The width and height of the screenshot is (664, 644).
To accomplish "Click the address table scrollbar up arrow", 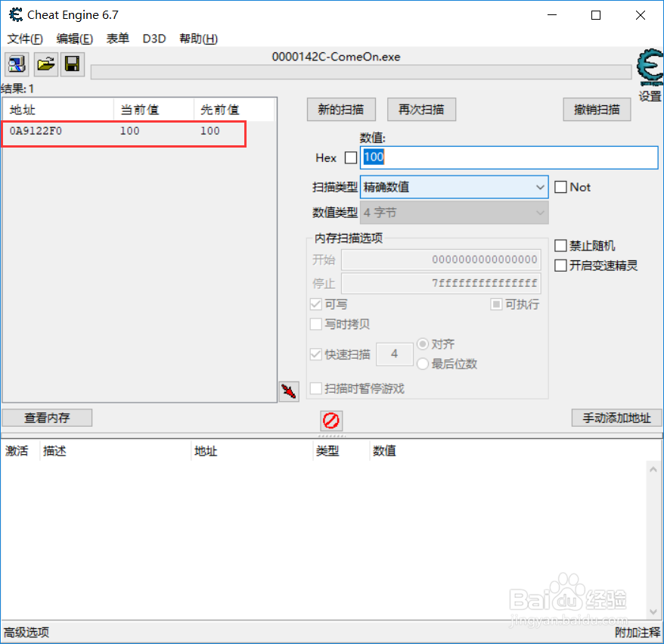I will pyautogui.click(x=653, y=469).
